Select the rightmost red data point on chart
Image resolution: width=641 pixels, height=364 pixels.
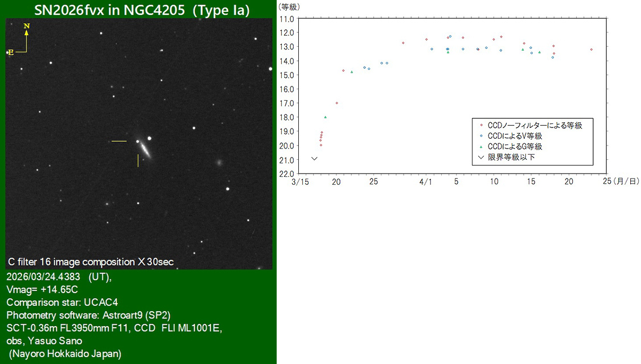click(x=591, y=49)
